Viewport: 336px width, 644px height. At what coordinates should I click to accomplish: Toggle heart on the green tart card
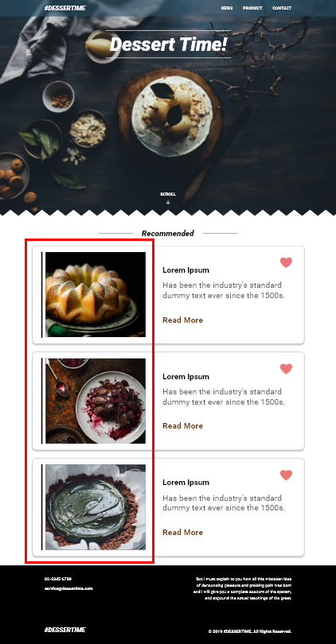[287, 475]
